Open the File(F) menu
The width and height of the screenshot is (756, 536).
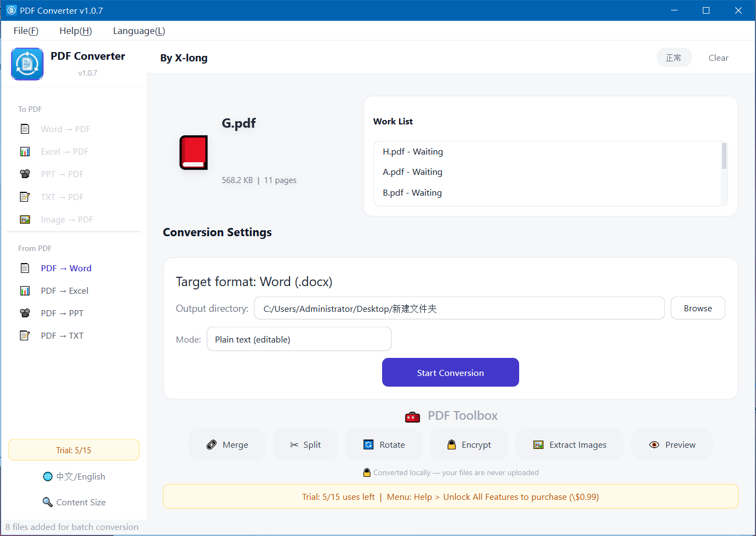(26, 31)
